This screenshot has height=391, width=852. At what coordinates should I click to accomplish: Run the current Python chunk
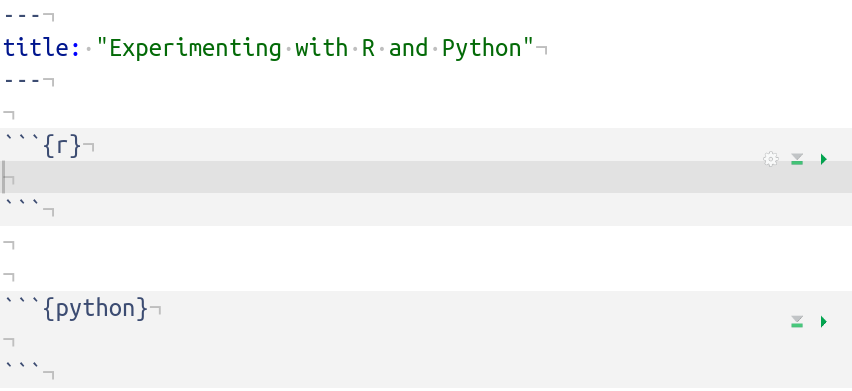coord(824,321)
